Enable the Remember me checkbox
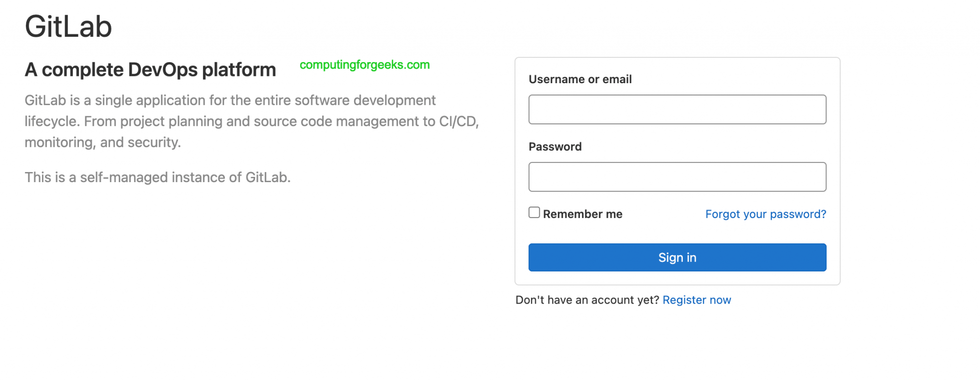980x380 pixels. coord(534,213)
